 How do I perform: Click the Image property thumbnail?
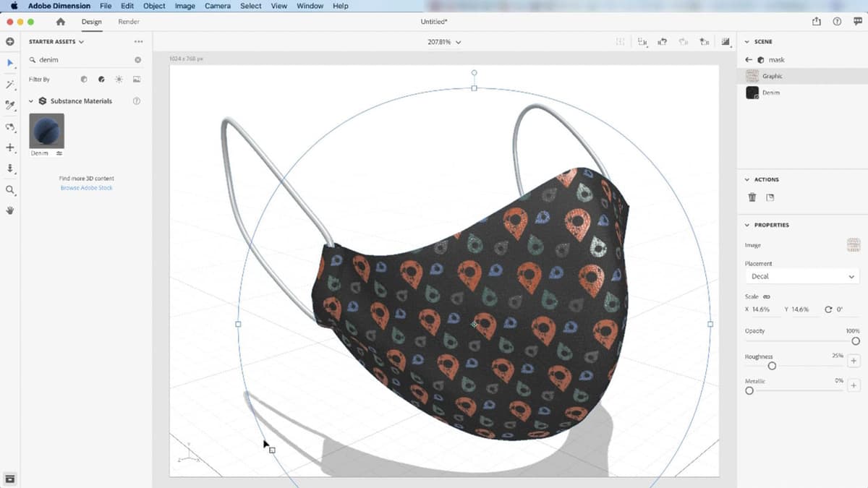pyautogui.click(x=854, y=244)
